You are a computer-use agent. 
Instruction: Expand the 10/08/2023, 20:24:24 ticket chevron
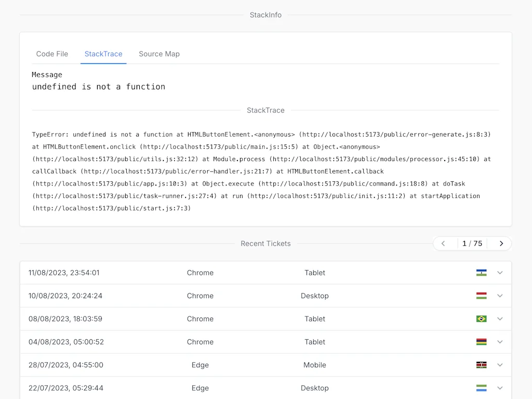click(500, 296)
